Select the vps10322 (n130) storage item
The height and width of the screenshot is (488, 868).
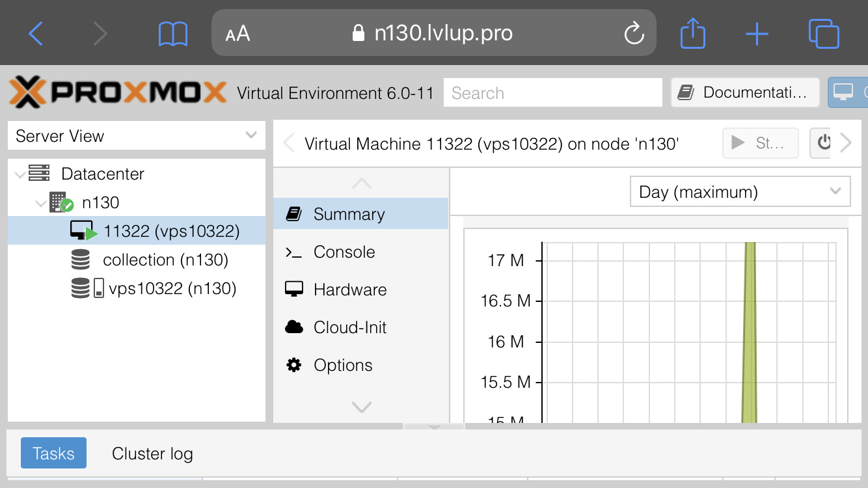pos(172,288)
